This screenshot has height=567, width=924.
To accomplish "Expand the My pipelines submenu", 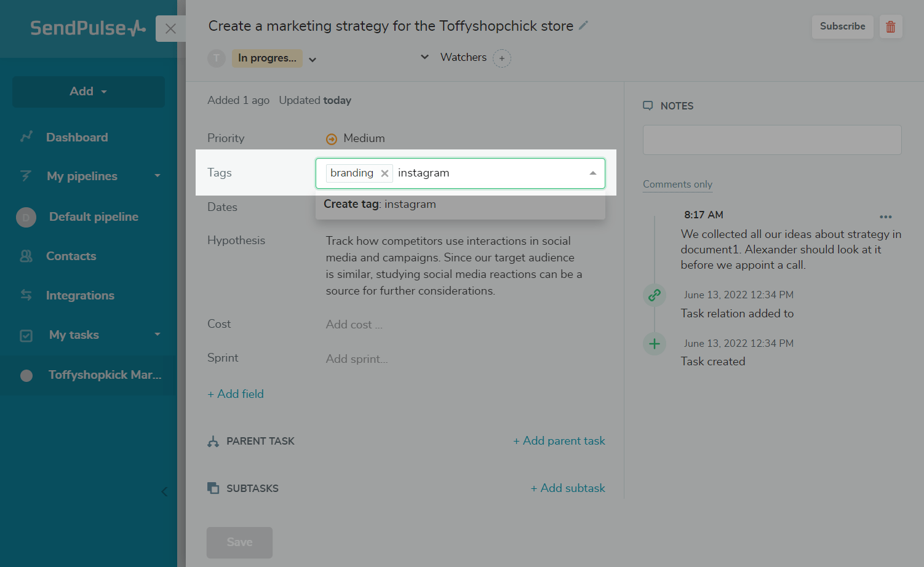I will coord(157,176).
